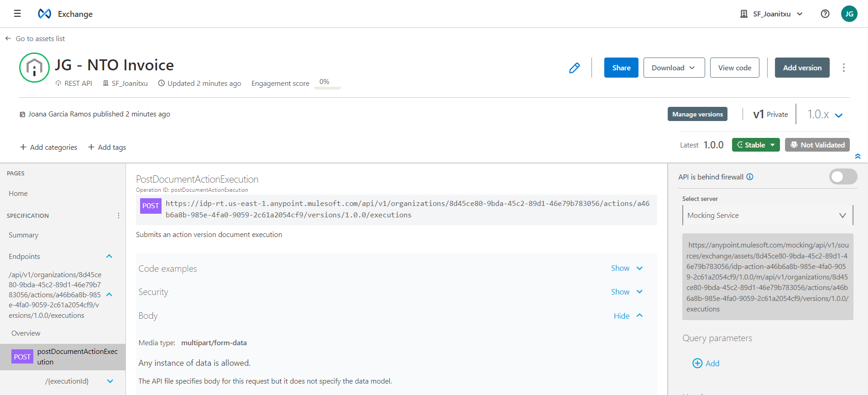Click the plus icon beside Add categories
The image size is (868, 395).
point(23,147)
